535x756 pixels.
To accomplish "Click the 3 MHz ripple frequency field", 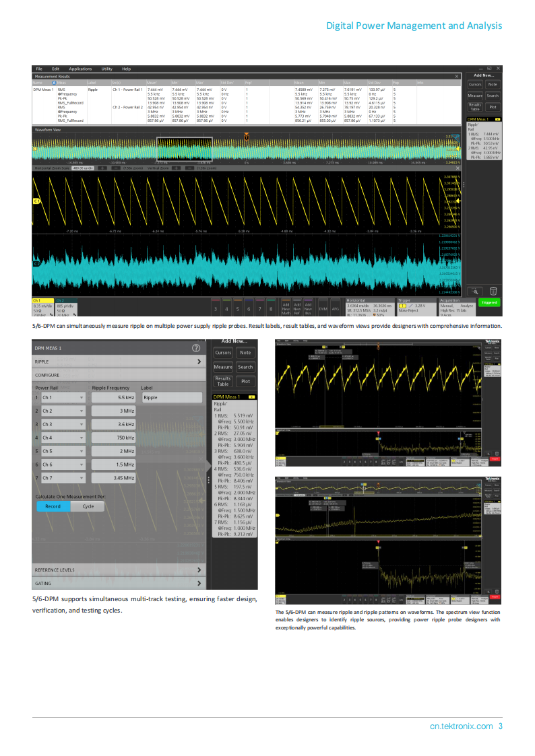I will click(x=114, y=411).
